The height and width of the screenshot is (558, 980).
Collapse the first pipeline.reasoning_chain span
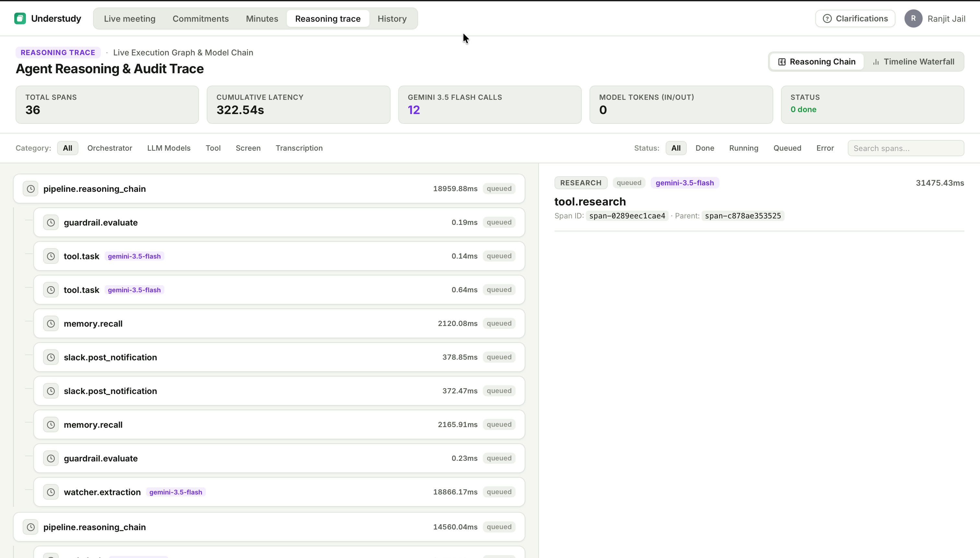pos(269,189)
